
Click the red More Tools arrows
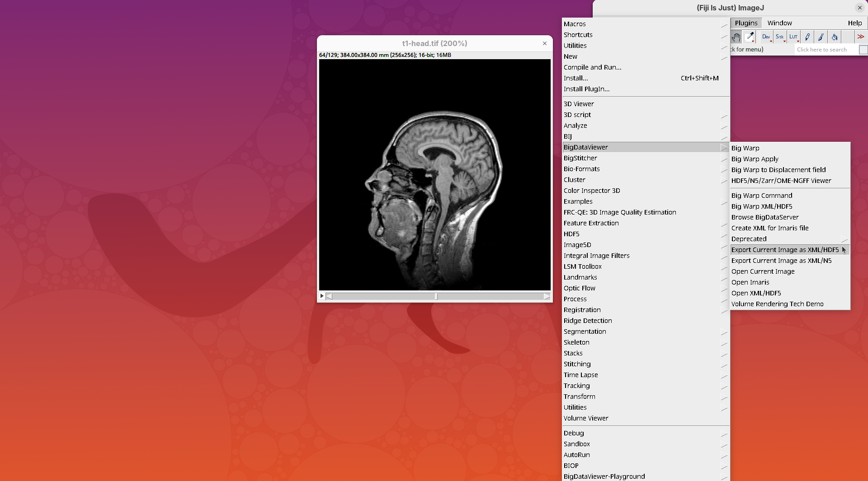[860, 37]
